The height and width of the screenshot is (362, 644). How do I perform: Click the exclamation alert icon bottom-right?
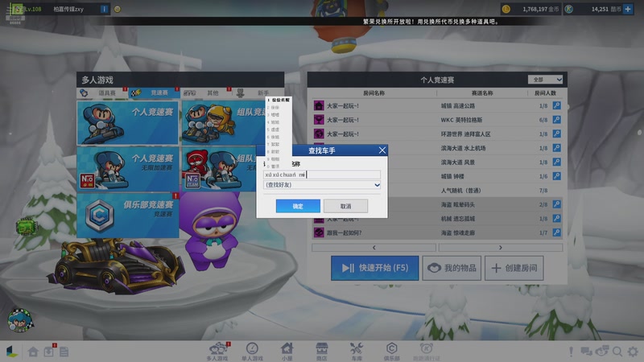pyautogui.click(x=571, y=352)
